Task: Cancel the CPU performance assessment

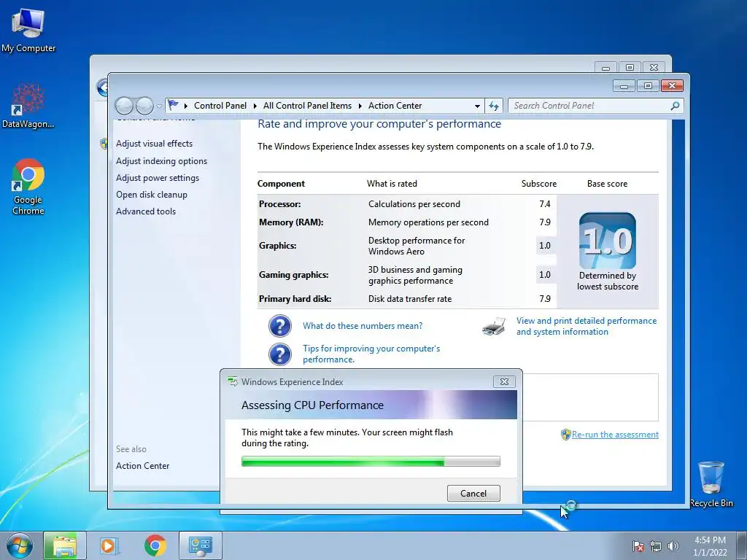Action: point(473,494)
